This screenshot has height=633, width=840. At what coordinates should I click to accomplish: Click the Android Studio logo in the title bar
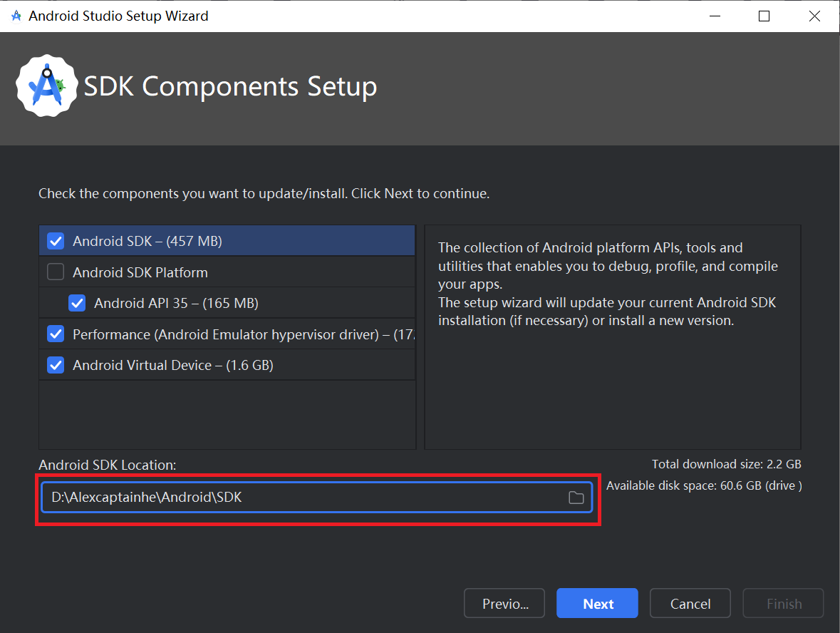pos(15,15)
